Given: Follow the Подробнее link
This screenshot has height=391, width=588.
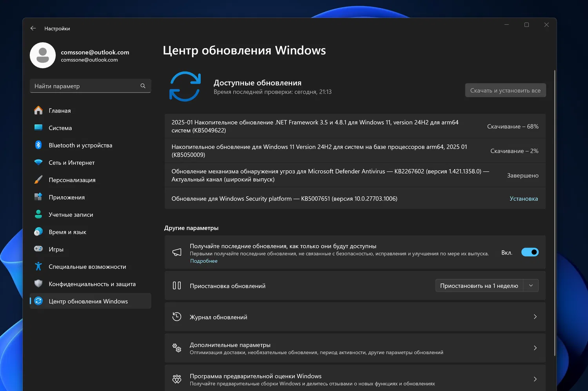Looking at the screenshot, I should [x=204, y=261].
